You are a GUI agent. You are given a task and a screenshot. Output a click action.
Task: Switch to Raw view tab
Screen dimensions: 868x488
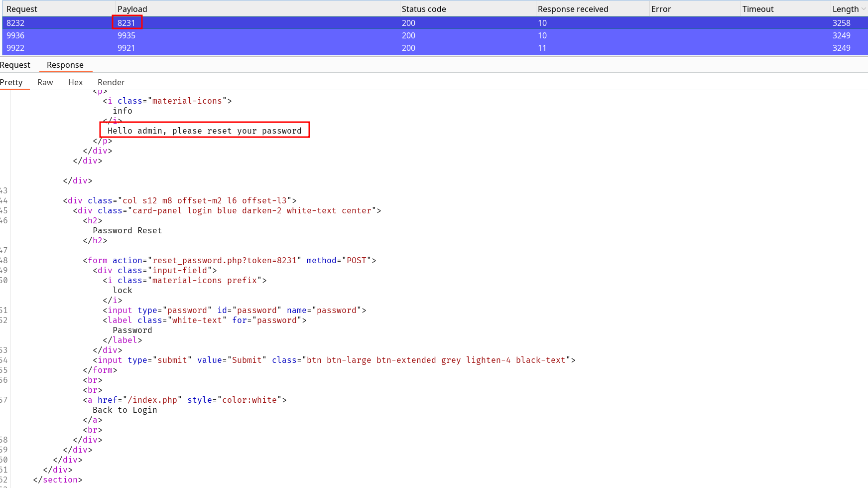(x=45, y=82)
